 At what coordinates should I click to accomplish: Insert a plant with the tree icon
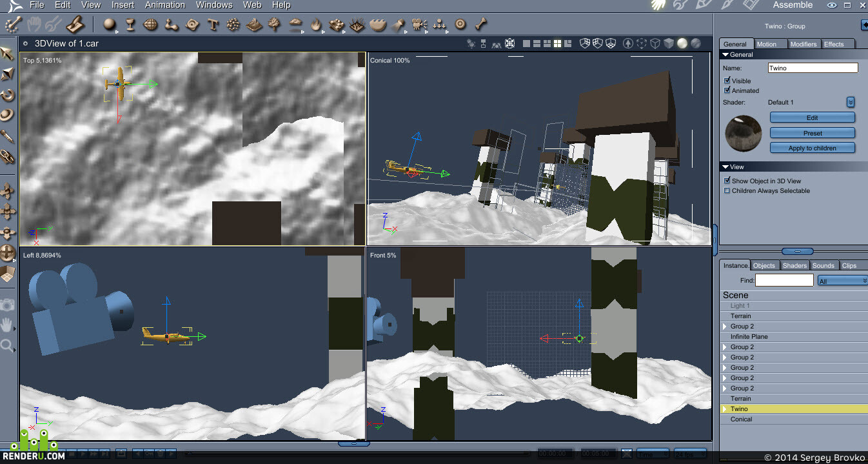pyautogui.click(x=275, y=25)
